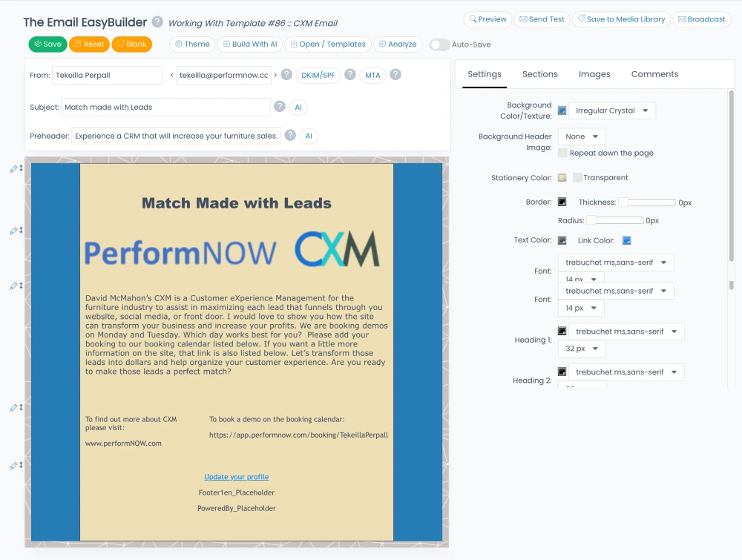Open the Comments tab

coord(654,74)
